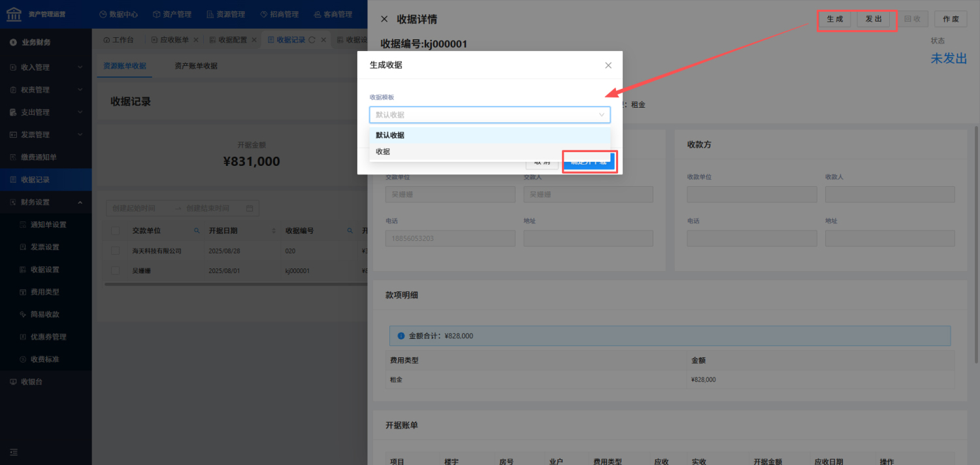Tick the checkbox for 海天科技有限公司 row
The height and width of the screenshot is (465, 980).
116,251
